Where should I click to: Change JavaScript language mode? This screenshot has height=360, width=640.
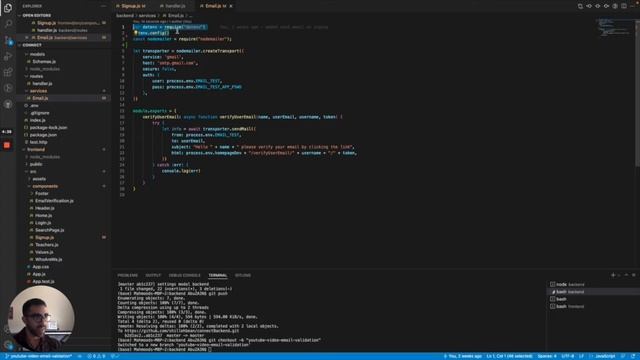tap(605, 356)
